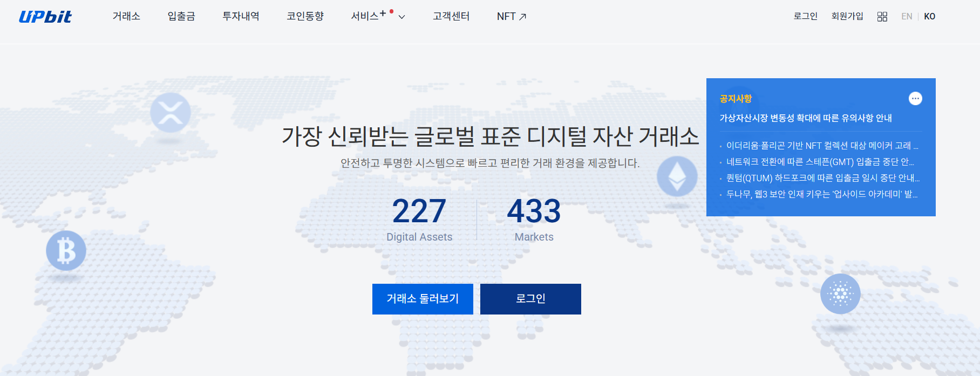The height and width of the screenshot is (376, 980).
Task: Open the notice panel more (ellipsis) button
Action: click(915, 98)
